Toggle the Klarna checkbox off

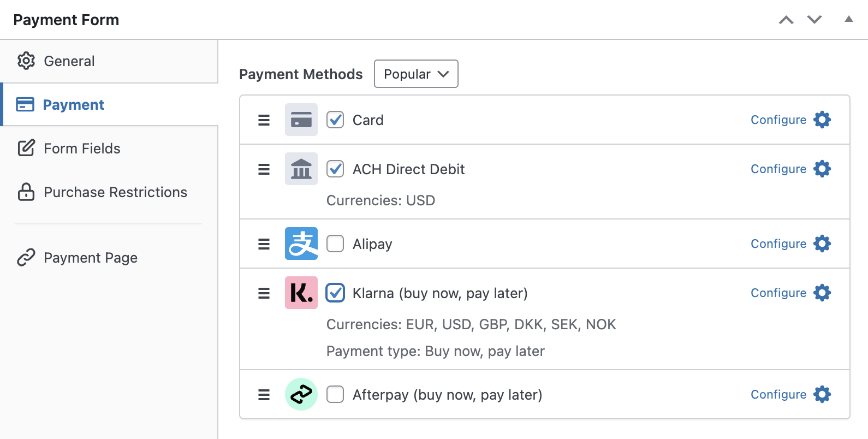point(335,293)
